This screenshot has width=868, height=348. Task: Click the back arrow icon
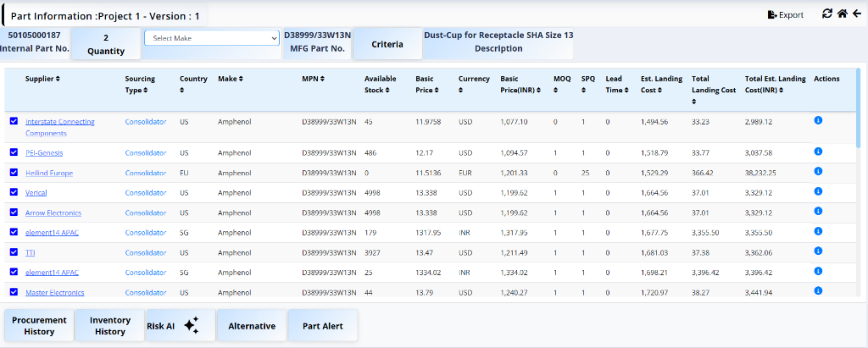coord(856,14)
